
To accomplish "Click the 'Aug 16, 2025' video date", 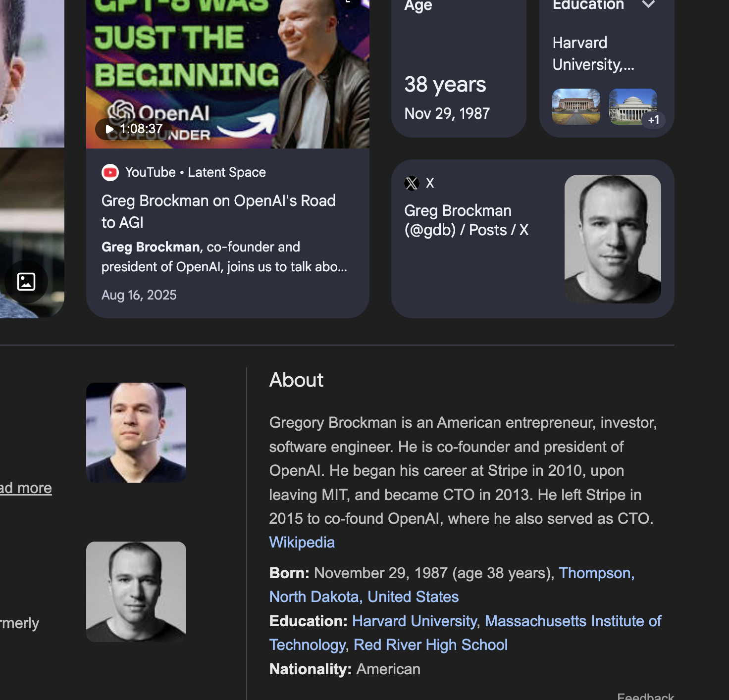I will click(x=139, y=295).
